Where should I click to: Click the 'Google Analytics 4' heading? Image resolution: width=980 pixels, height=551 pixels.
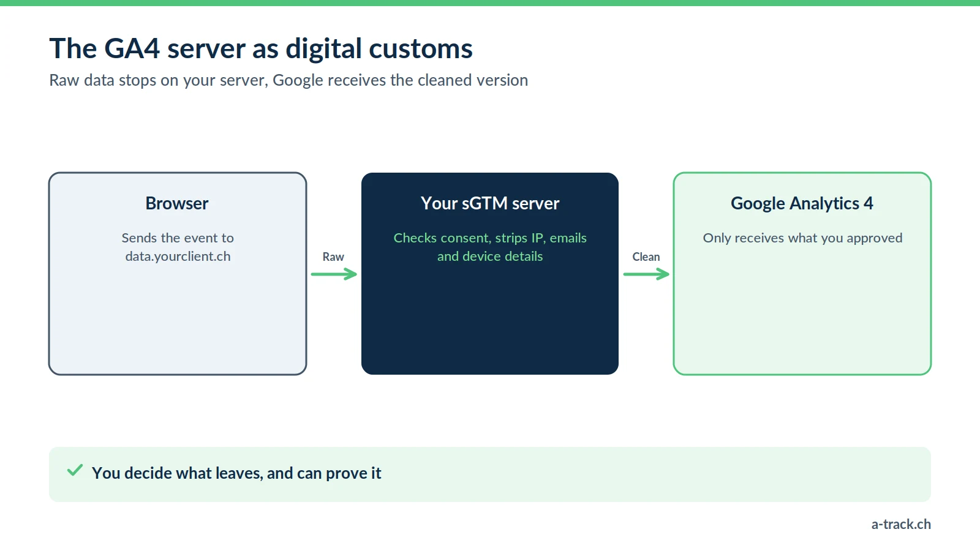[x=802, y=203]
